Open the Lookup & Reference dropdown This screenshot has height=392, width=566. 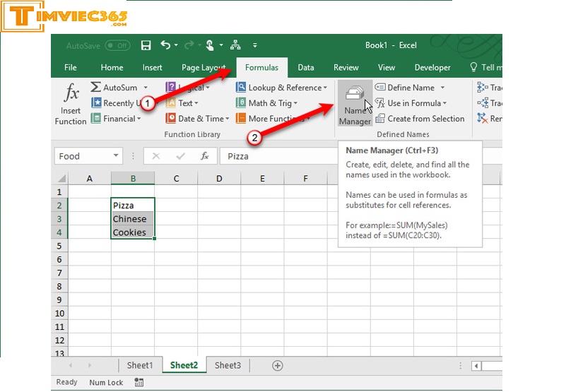[x=281, y=88]
